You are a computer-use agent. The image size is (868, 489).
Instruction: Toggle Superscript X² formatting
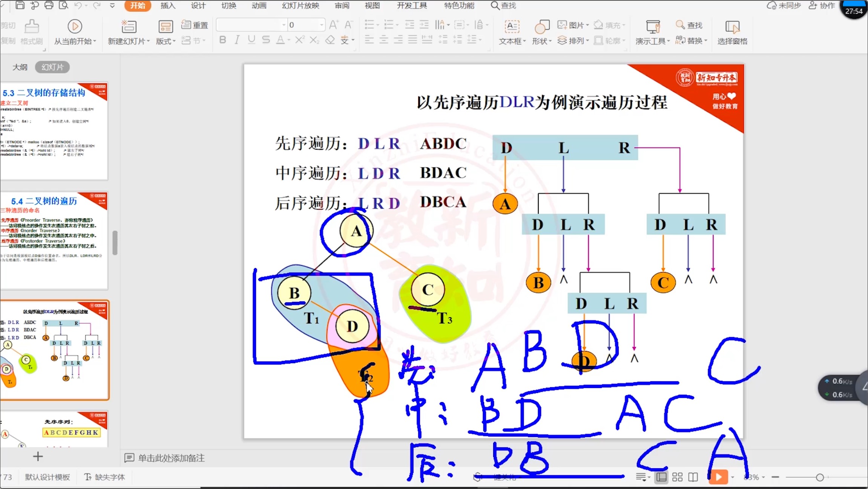300,40
